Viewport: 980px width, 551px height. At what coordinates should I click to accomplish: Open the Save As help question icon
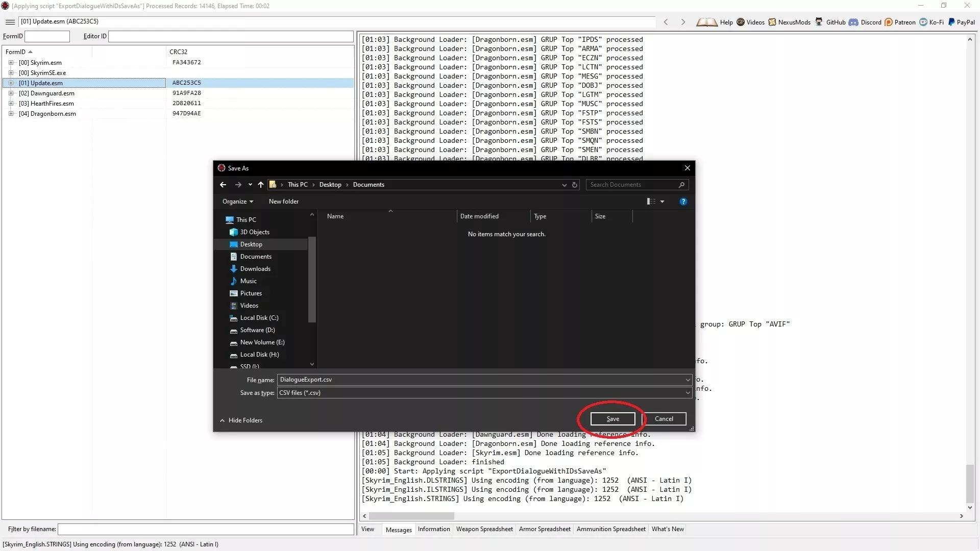coord(683,202)
